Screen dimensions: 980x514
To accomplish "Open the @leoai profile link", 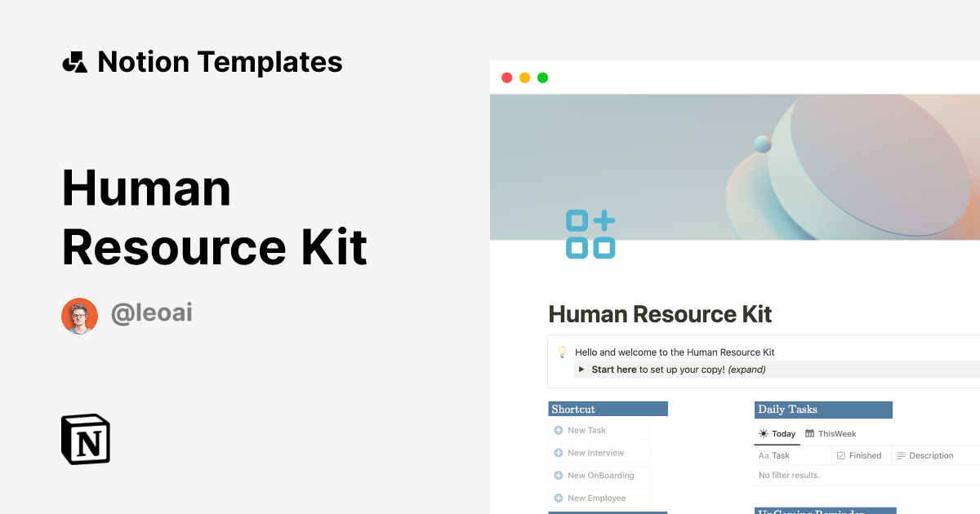I will (152, 312).
